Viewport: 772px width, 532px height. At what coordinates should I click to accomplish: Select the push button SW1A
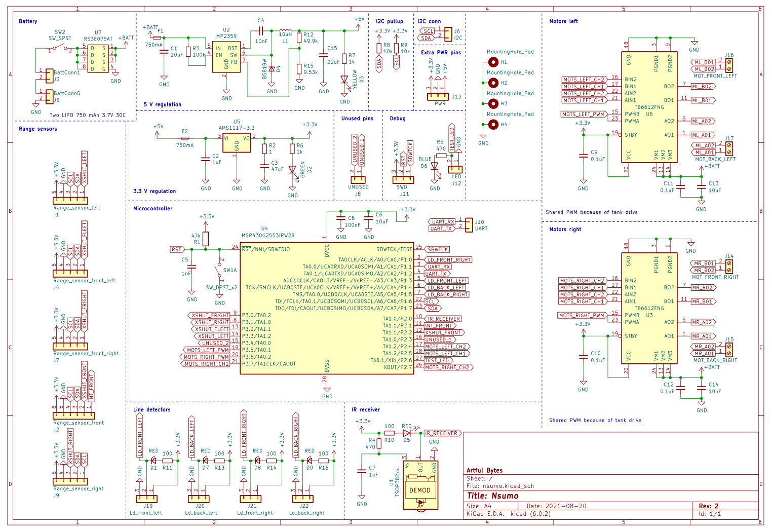tap(220, 270)
